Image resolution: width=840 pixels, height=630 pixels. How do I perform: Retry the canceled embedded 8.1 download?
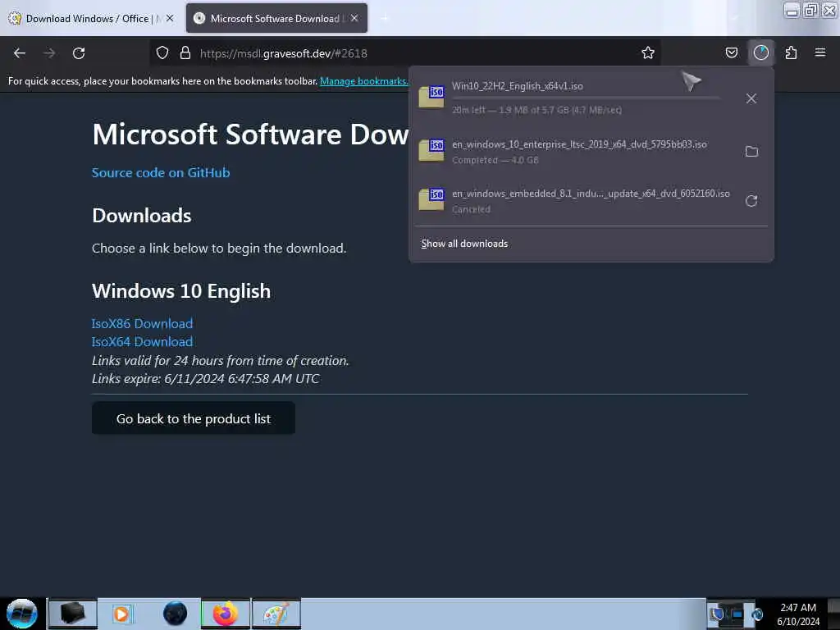751,201
